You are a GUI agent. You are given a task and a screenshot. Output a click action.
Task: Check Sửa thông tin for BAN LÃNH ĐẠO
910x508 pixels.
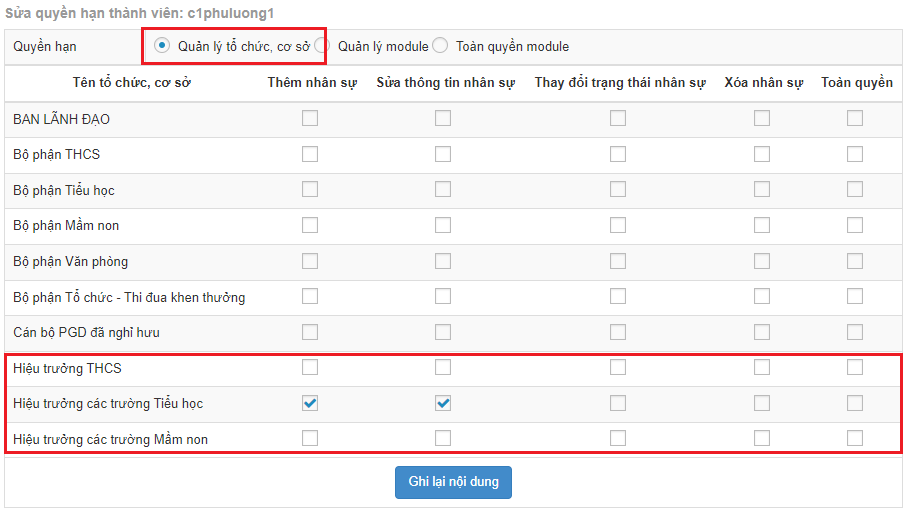[443, 118]
